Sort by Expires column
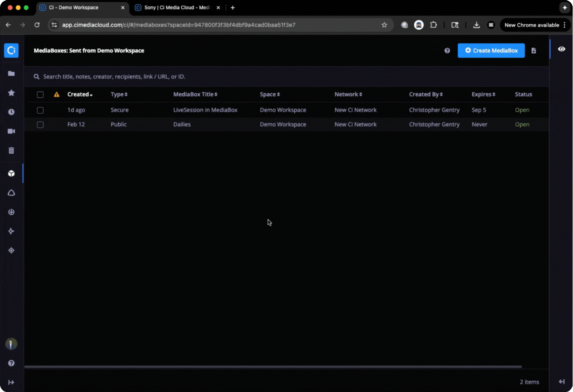This screenshot has width=573, height=392. pos(483,94)
